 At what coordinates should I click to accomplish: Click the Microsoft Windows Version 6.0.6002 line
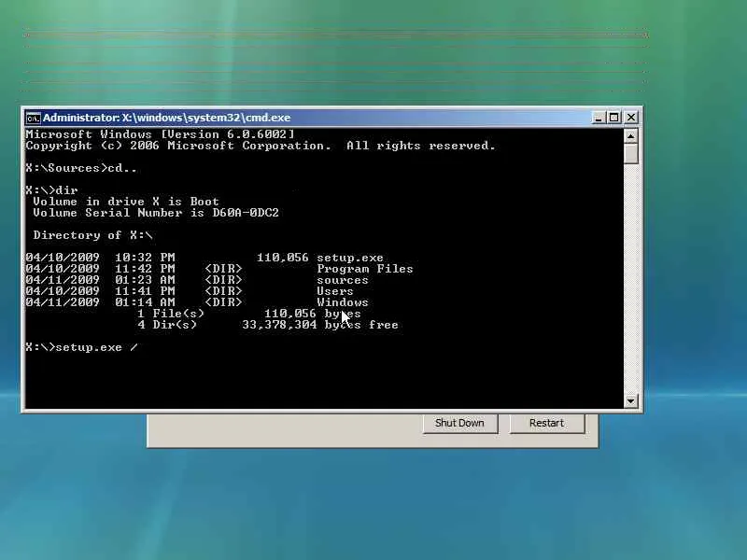[x=160, y=134]
